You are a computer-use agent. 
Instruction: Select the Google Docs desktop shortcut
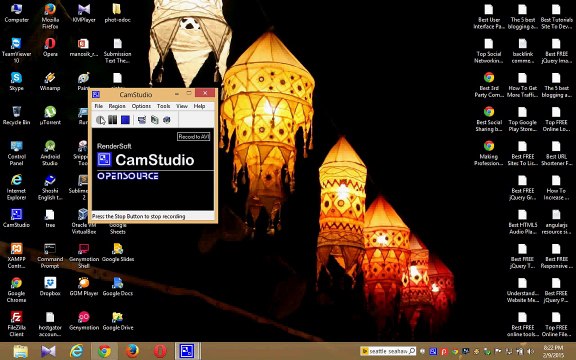click(x=118, y=287)
